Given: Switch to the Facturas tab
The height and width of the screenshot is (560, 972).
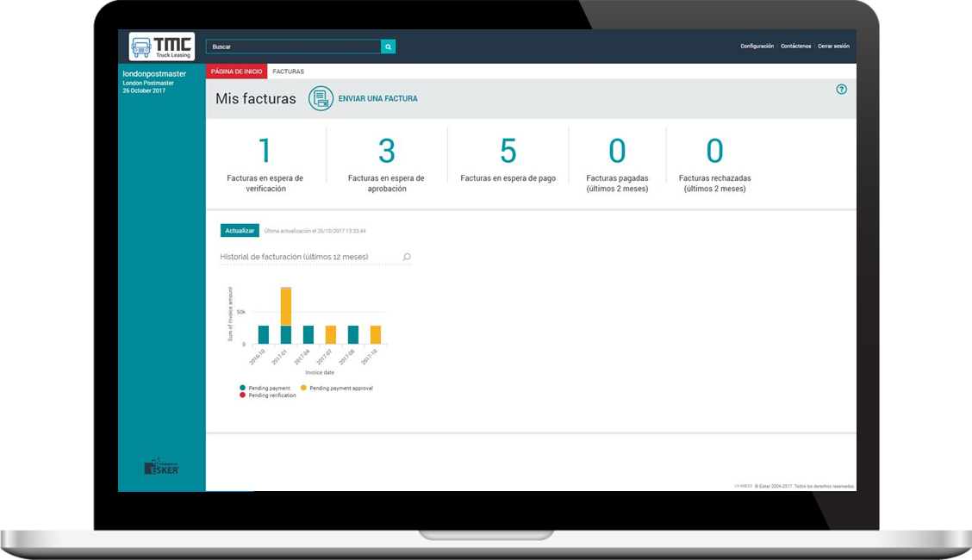Looking at the screenshot, I should coord(289,72).
